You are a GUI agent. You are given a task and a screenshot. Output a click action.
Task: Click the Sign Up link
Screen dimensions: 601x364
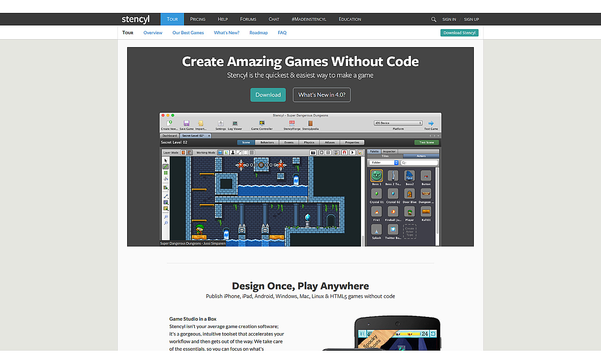[x=472, y=19]
